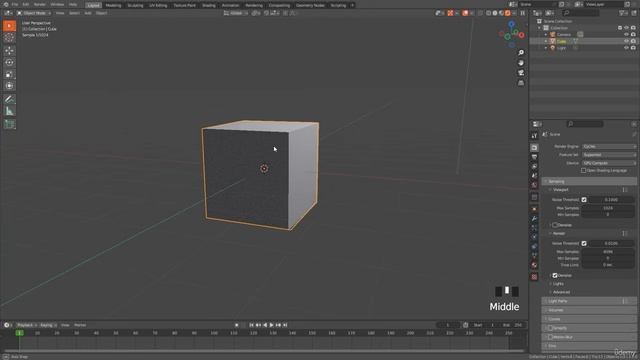Select the Measure ruler tool

coord(9,111)
